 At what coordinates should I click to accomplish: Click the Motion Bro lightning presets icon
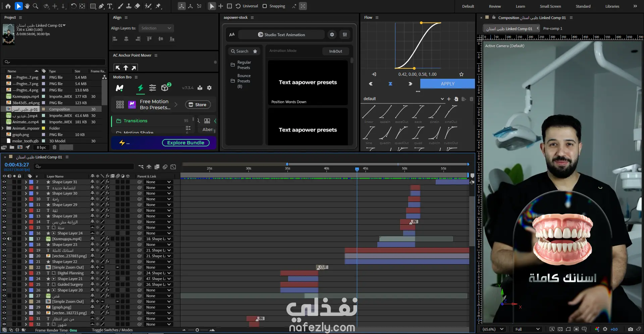(x=141, y=88)
